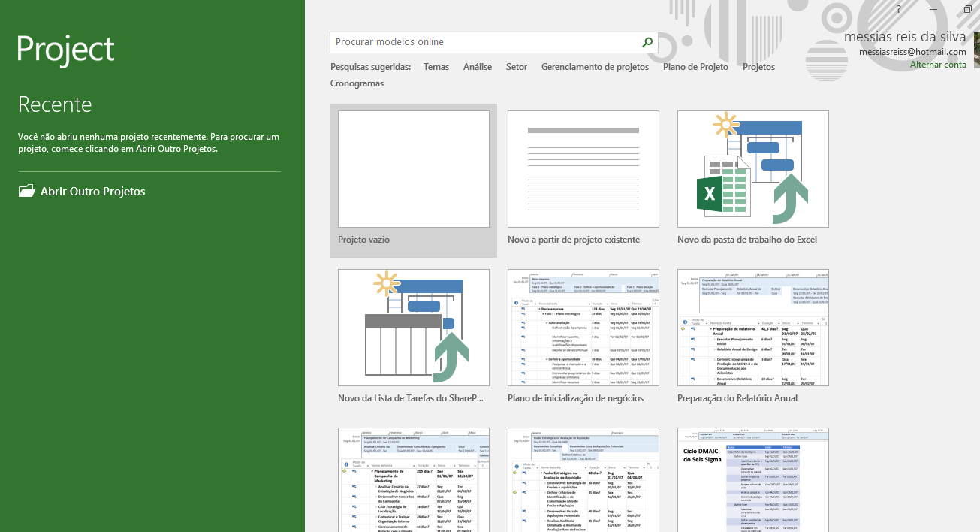Click the Análise suggested search
980x532 pixels.
pos(478,66)
